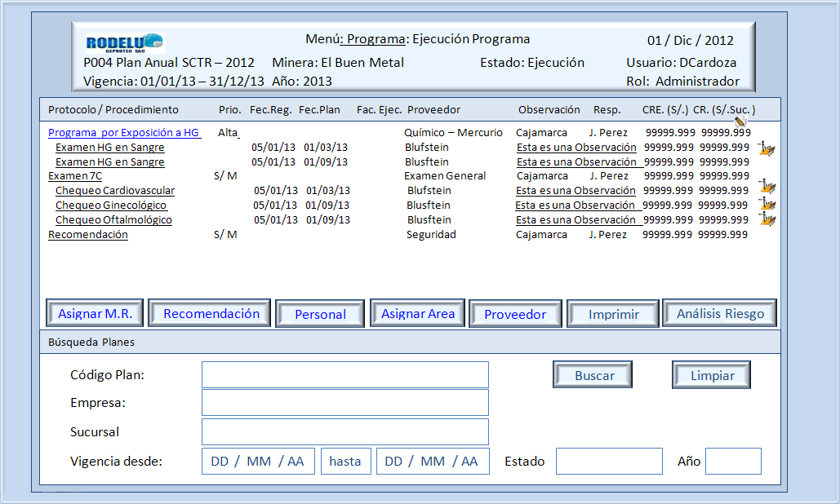Open Programa por Exposición a HG link

point(124,133)
